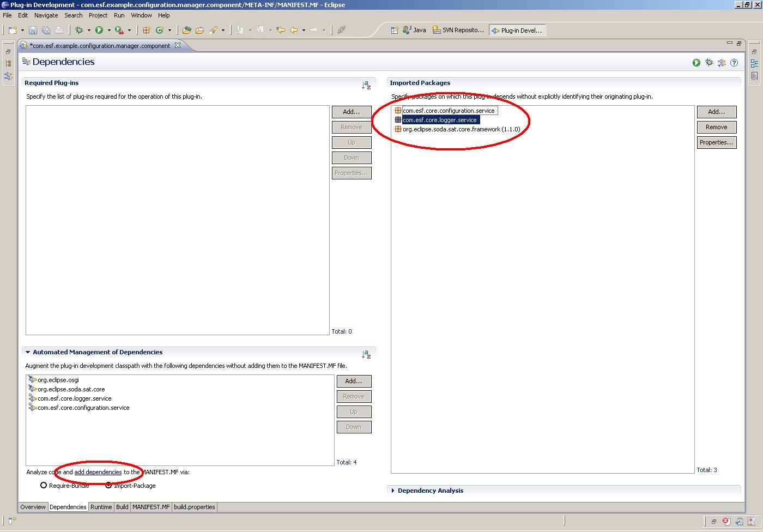Click the New Java Class toolbar icon
The image size is (763, 532).
tap(160, 30)
